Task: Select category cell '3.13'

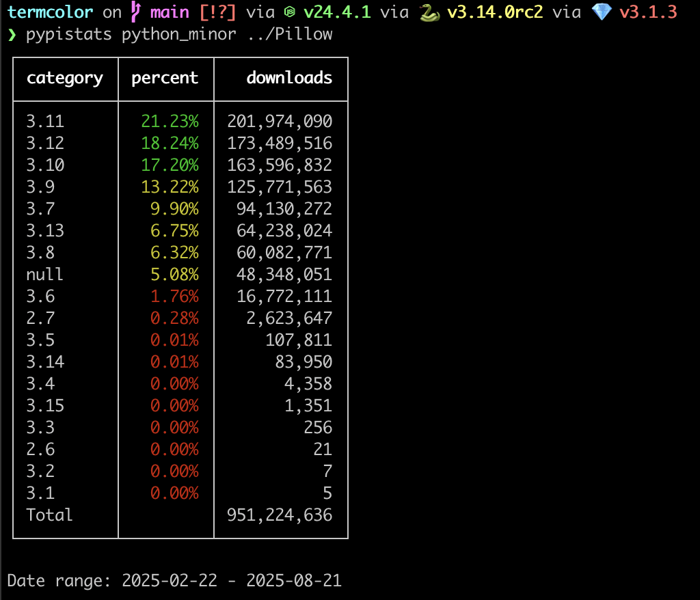Action: click(45, 231)
